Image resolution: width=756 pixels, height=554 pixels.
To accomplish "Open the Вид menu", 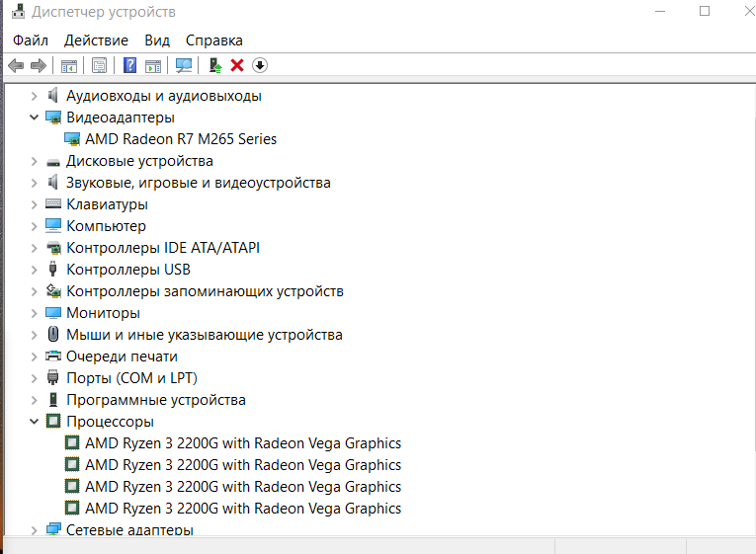I will pos(157,40).
